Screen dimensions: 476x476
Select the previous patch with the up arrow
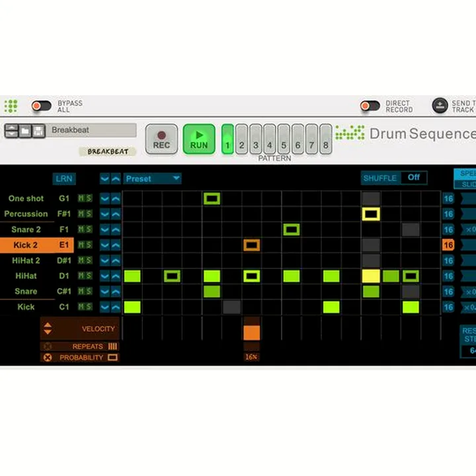(11, 128)
